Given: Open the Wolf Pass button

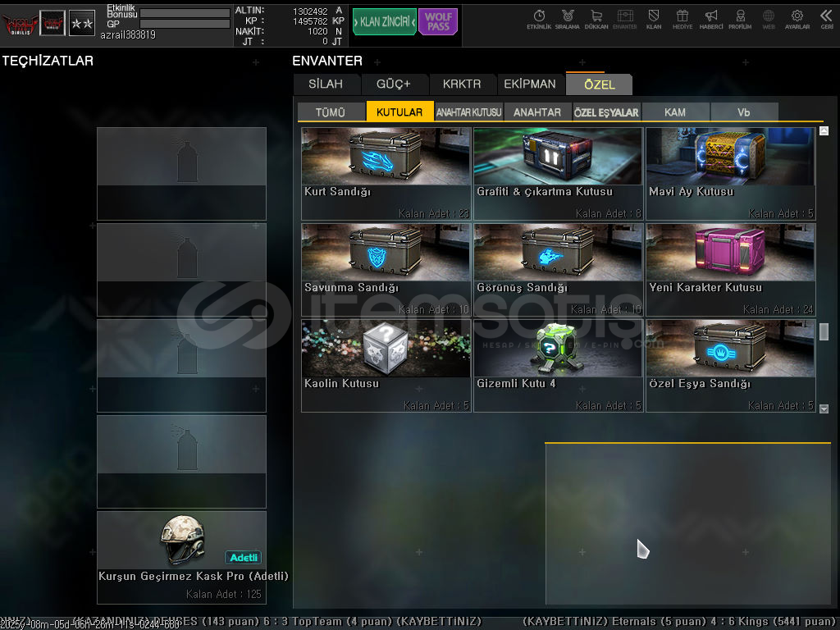Looking at the screenshot, I should pyautogui.click(x=438, y=21).
